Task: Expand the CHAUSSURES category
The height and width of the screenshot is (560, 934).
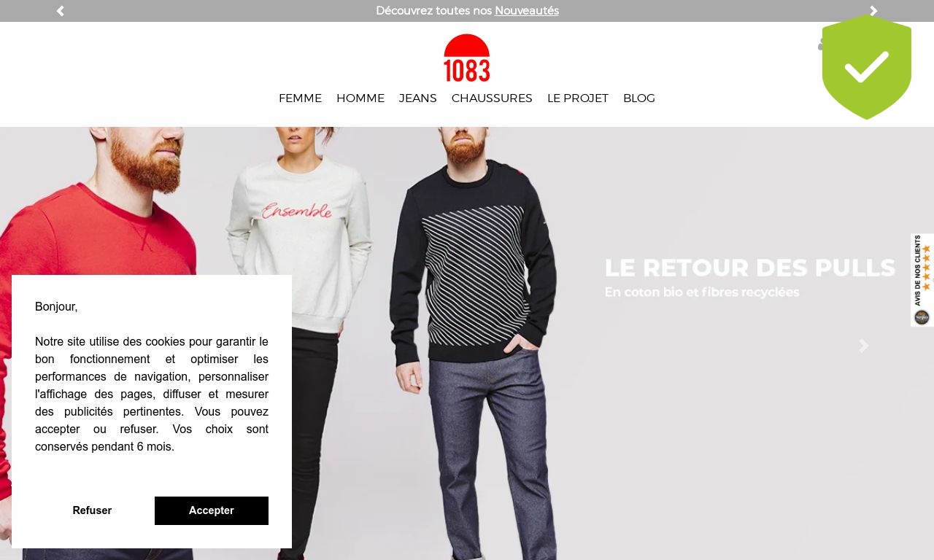Action: [x=492, y=98]
